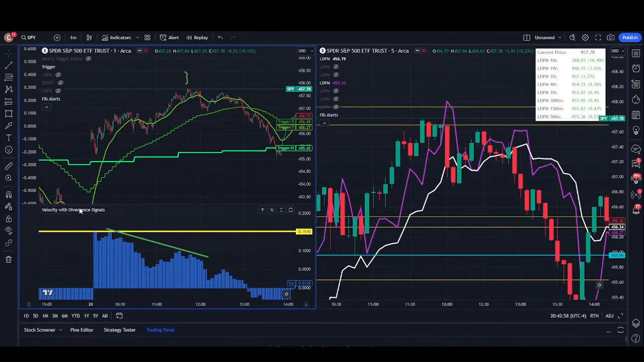Click the undo arrow
Screen dimensions: 644x362
[x=220, y=38]
